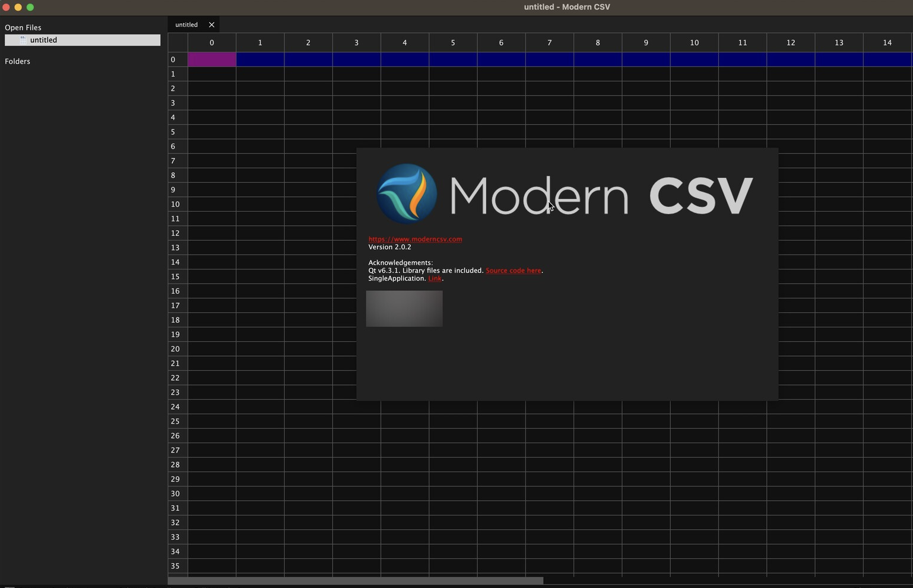The width and height of the screenshot is (913, 588).
Task: Select the blue highlighted cell under column 7
Action: (x=549, y=59)
